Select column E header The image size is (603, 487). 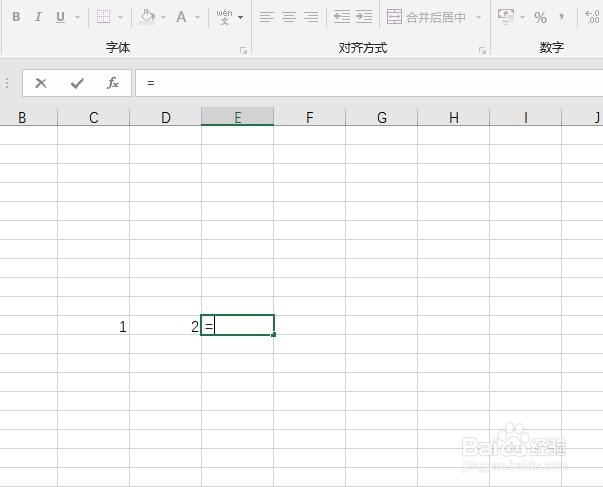237,117
